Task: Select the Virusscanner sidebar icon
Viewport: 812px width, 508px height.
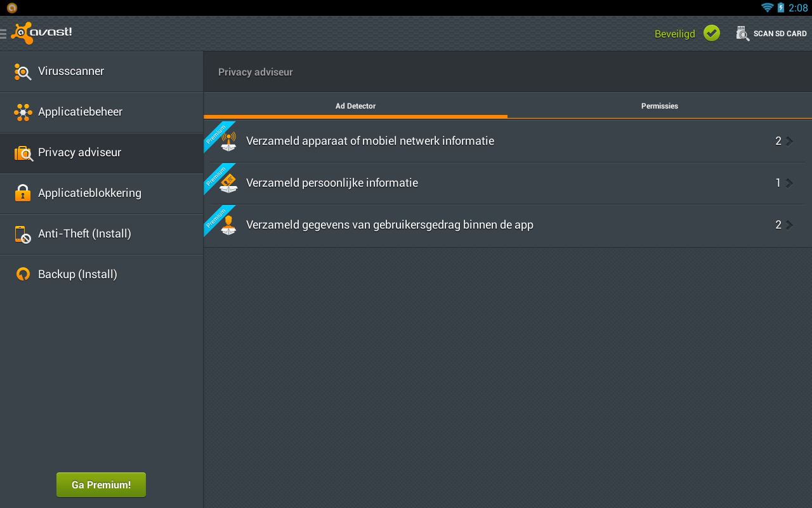Action: [x=22, y=72]
